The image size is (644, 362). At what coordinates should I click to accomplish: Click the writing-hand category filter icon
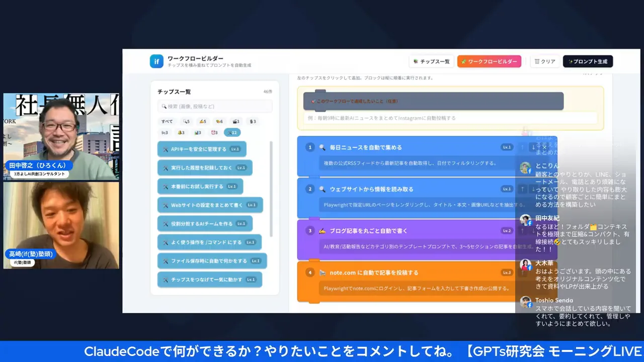pos(203,121)
